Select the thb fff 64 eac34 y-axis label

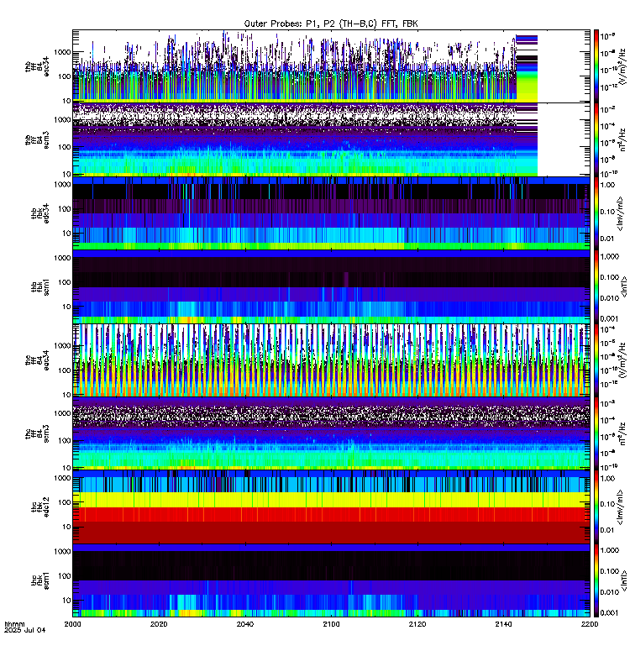coord(37,67)
